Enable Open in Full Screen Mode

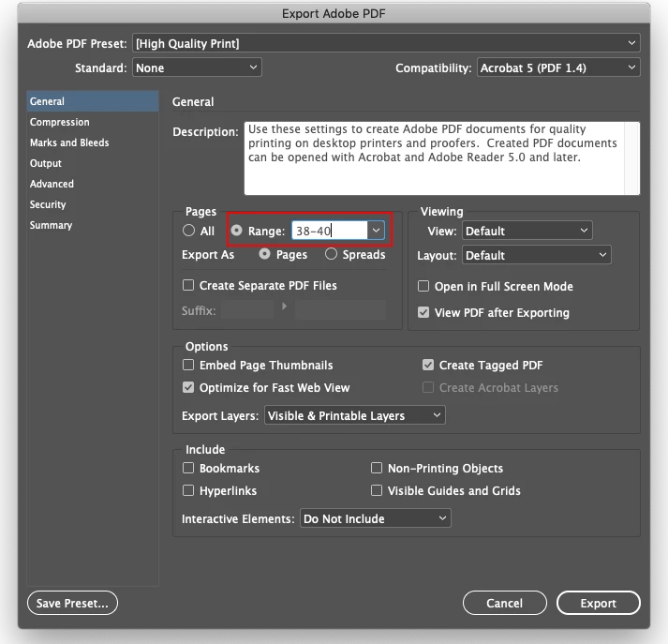423,286
